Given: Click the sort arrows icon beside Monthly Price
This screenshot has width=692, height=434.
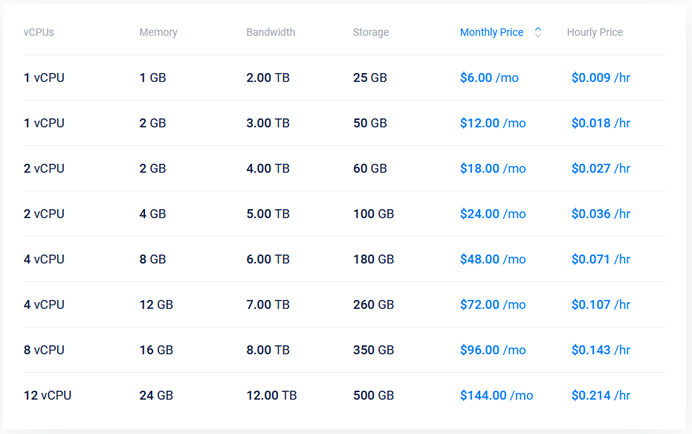Looking at the screenshot, I should (x=538, y=32).
